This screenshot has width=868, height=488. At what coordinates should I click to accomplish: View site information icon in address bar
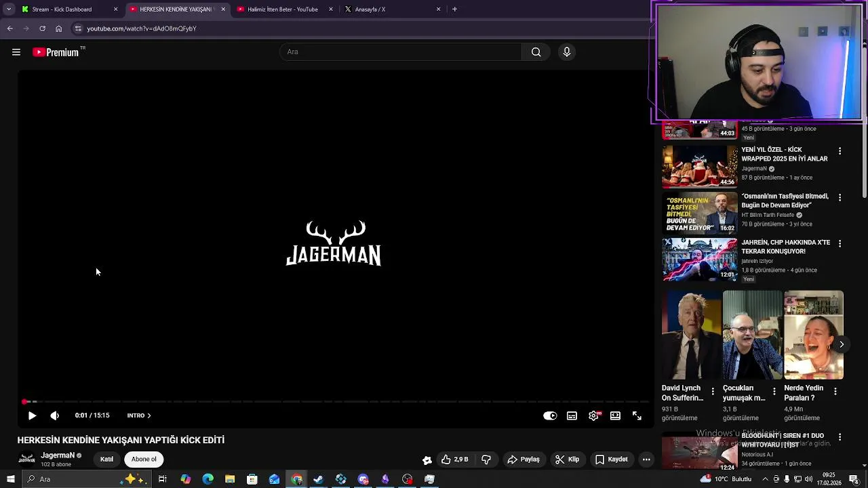pyautogui.click(x=78, y=28)
